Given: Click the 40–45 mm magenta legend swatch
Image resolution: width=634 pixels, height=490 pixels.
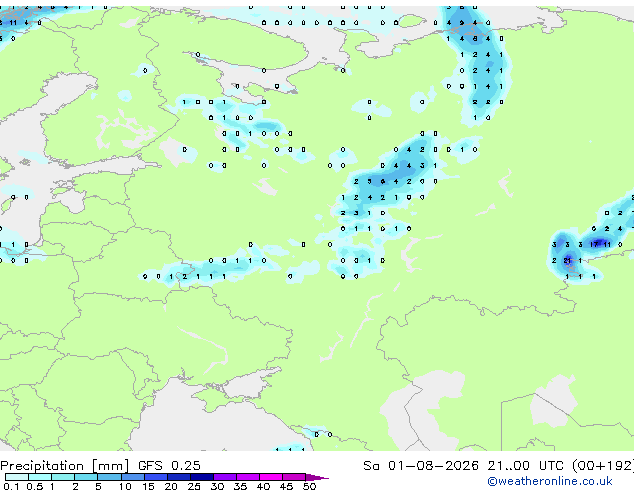Looking at the screenshot, I should (271, 477).
